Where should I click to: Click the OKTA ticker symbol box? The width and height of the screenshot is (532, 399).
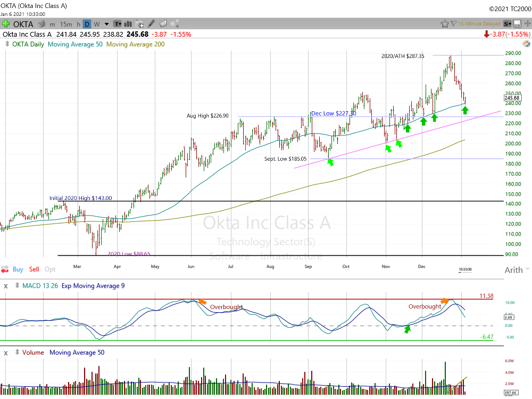pos(23,24)
